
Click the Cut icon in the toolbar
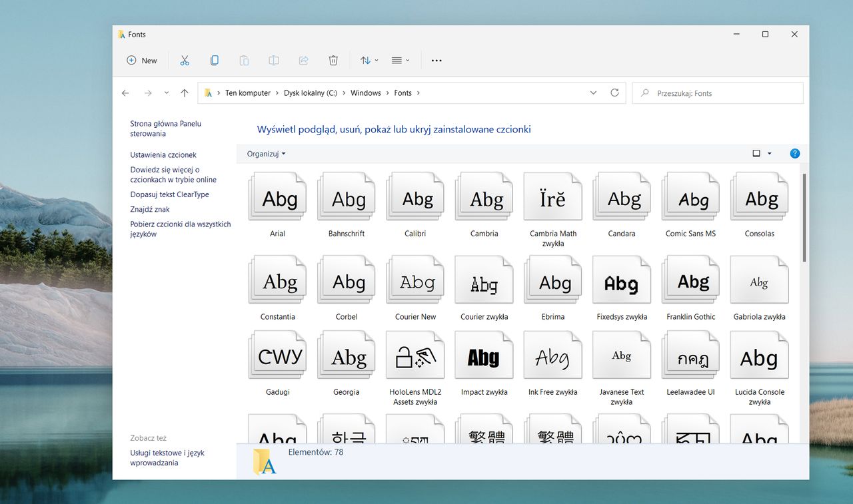pyautogui.click(x=185, y=60)
